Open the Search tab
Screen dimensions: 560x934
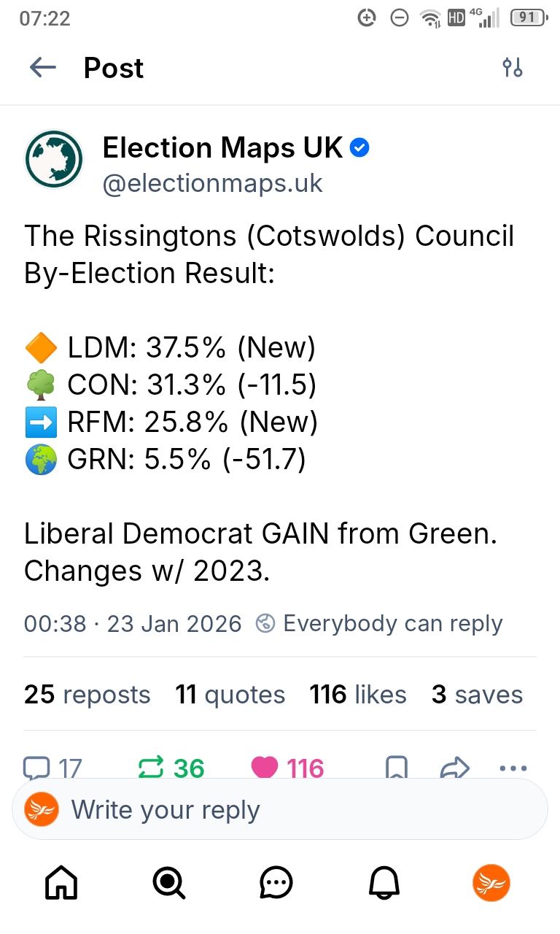point(168,884)
